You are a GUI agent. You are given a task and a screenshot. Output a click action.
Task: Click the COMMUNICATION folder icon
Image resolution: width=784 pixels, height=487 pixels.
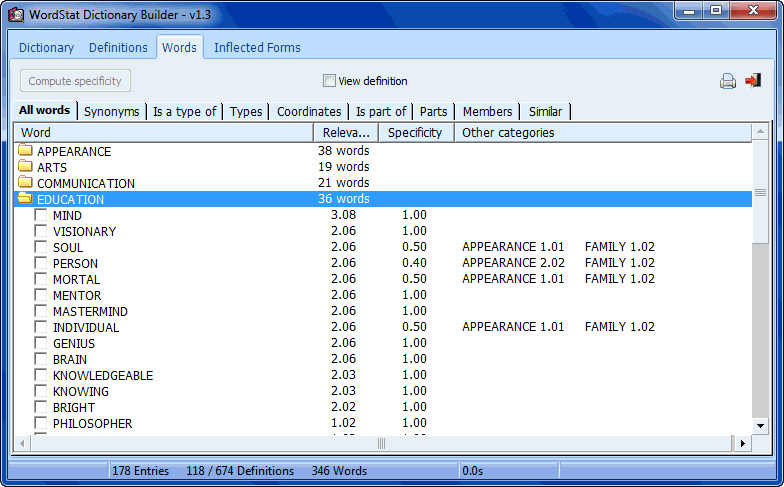point(25,183)
